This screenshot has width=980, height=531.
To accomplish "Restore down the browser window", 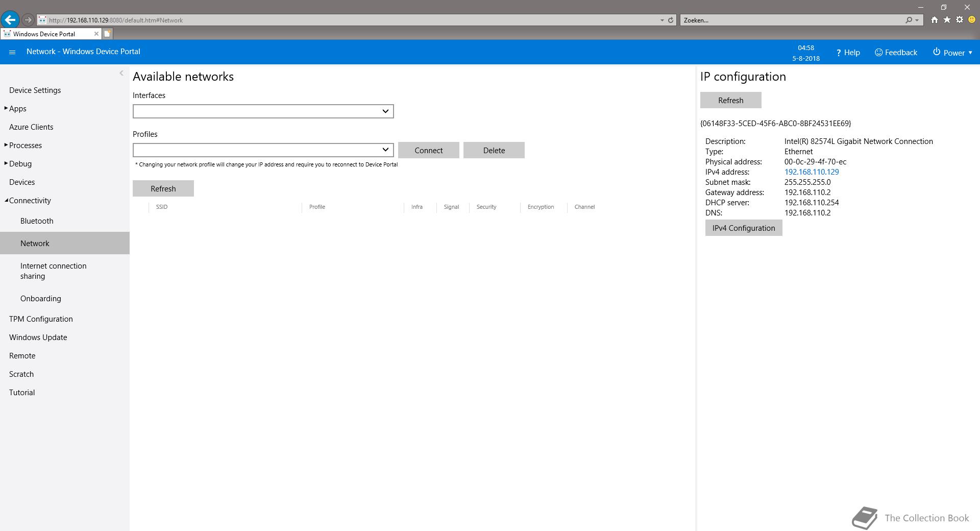I will click(x=944, y=7).
